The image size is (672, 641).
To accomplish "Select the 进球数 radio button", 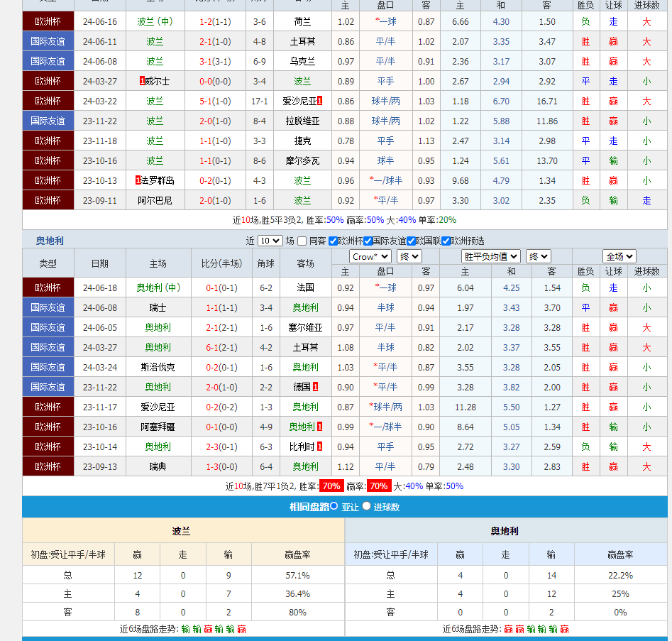I will tap(367, 507).
